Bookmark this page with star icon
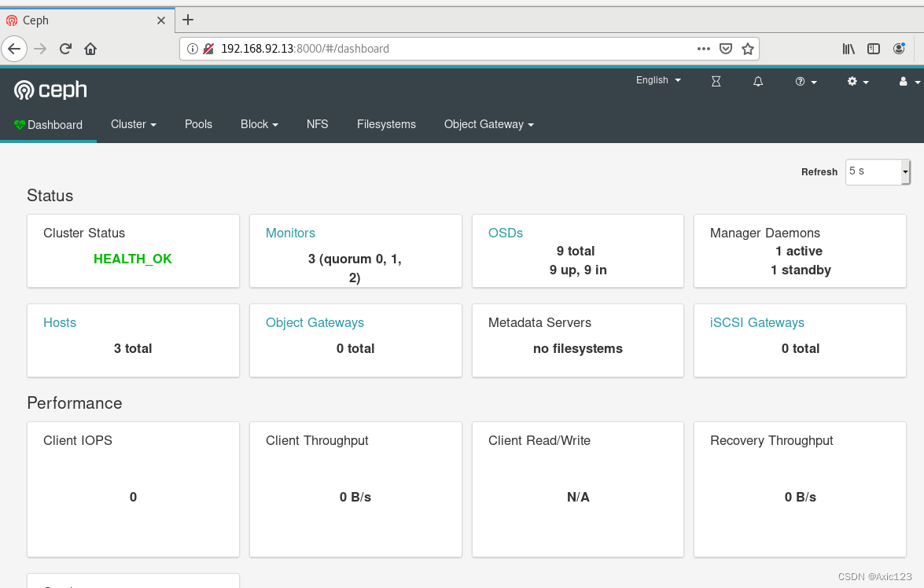The image size is (924, 588). tap(748, 49)
